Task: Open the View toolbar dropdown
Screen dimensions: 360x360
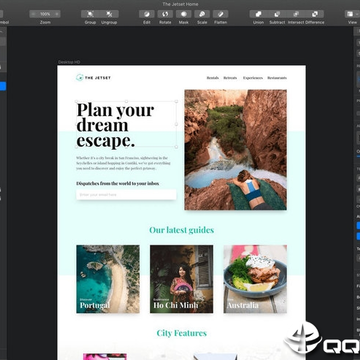Action: [x=352, y=14]
